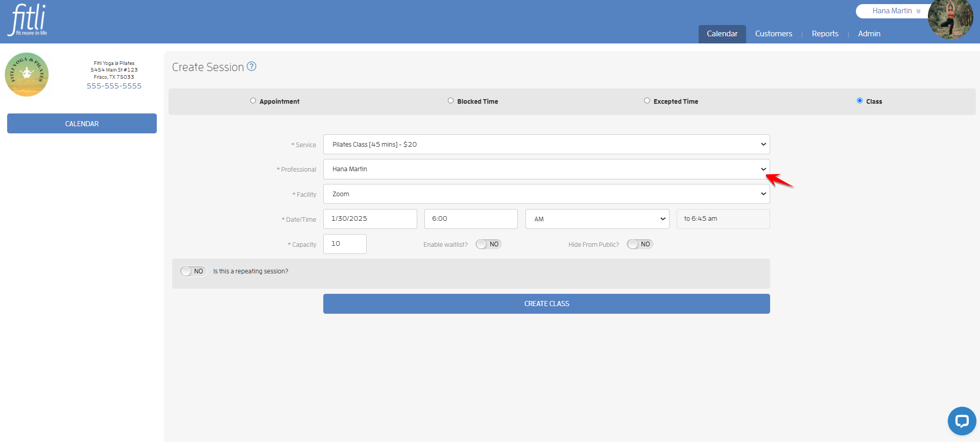The height and width of the screenshot is (442, 980).
Task: Click the Fitli Yoga & Pilates business logo
Action: 27,75
